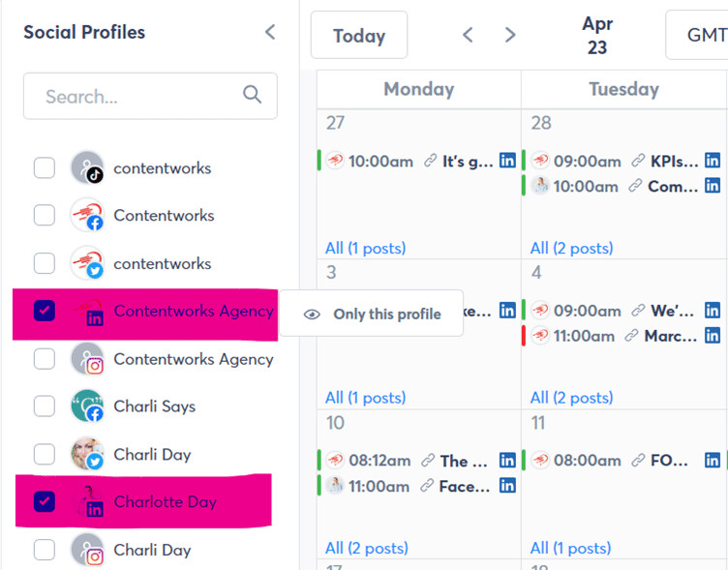
Task: Uncheck the Contentworks Agency LinkedIn checkbox
Action: point(45,311)
